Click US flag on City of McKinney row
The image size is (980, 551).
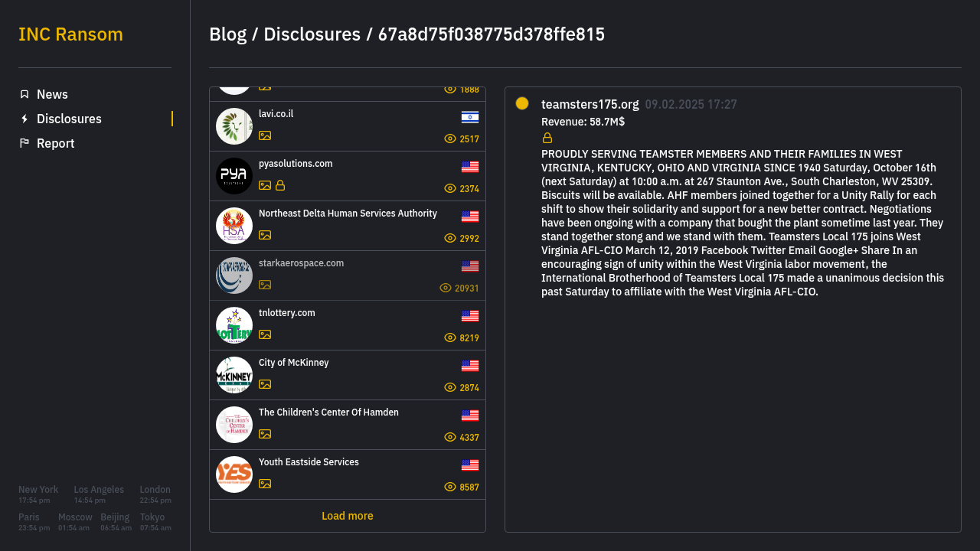470,366
